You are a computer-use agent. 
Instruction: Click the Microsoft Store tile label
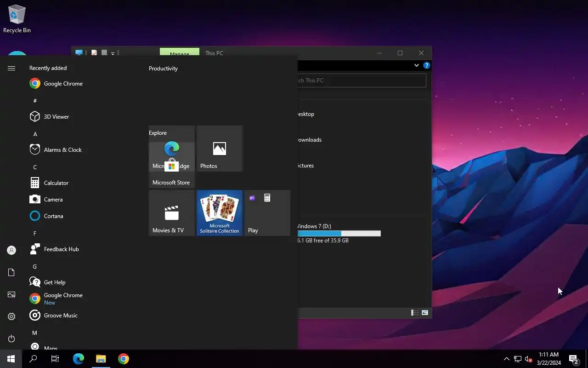171,183
